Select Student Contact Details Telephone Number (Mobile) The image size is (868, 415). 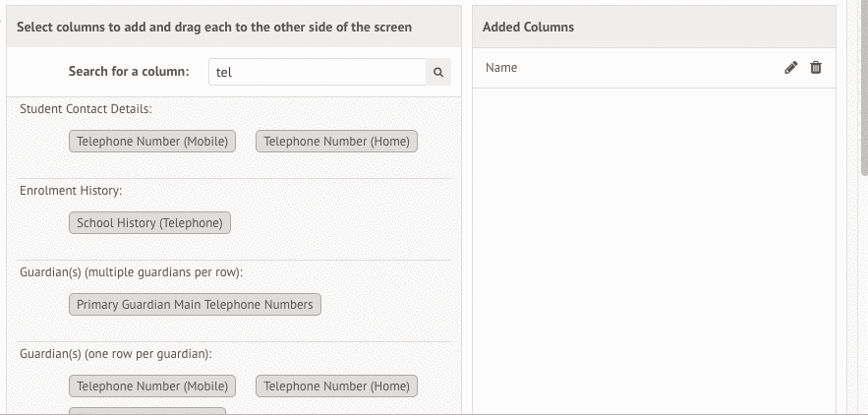point(152,142)
